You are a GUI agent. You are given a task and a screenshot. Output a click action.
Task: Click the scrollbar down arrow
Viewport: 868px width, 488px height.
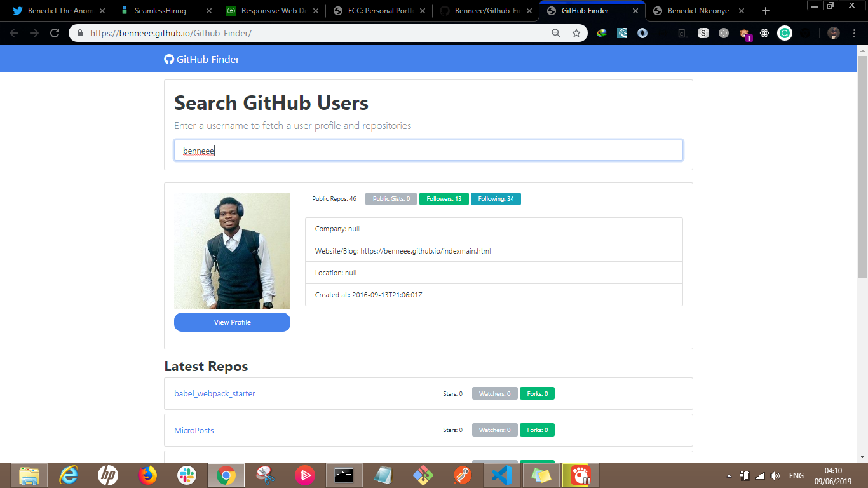point(862,456)
